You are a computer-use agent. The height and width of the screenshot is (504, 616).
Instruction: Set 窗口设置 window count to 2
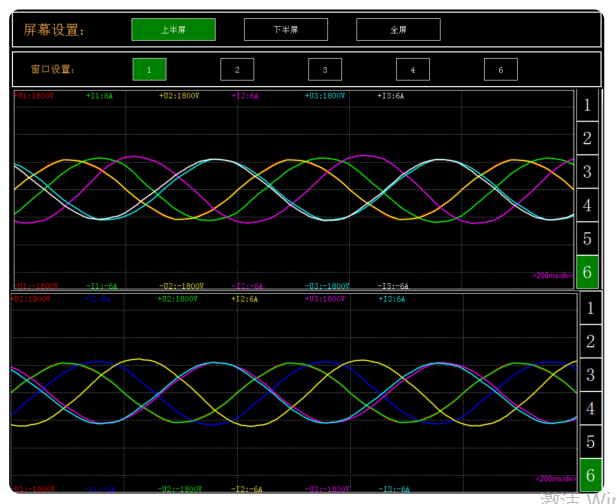(x=237, y=70)
